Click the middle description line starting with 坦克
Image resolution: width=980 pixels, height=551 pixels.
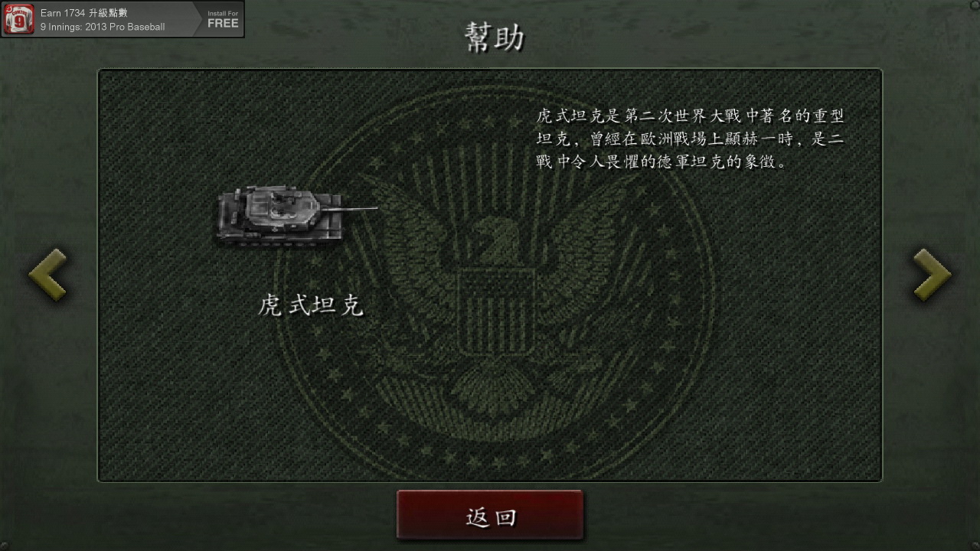(x=690, y=139)
